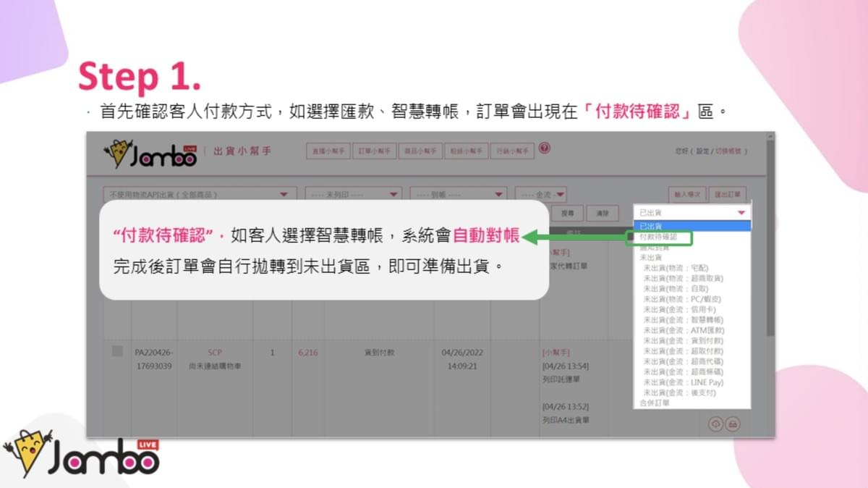The width and height of the screenshot is (868, 488).
Task: Select 付款待確認 in the status list
Action: point(658,237)
